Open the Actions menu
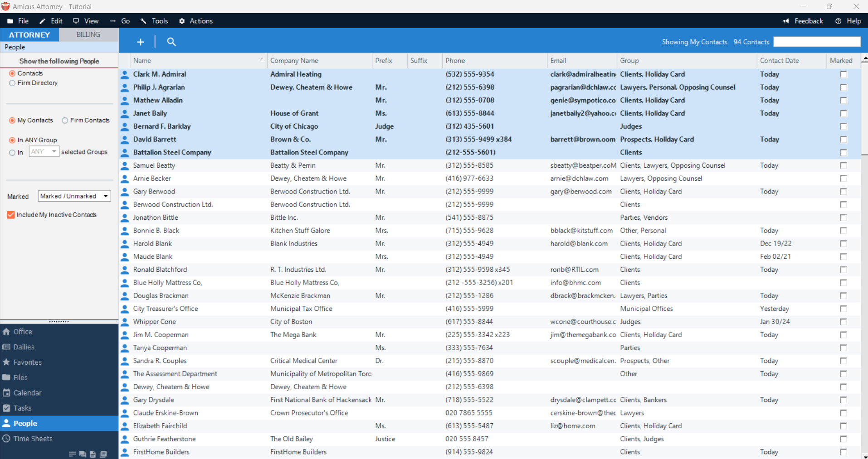 click(196, 21)
